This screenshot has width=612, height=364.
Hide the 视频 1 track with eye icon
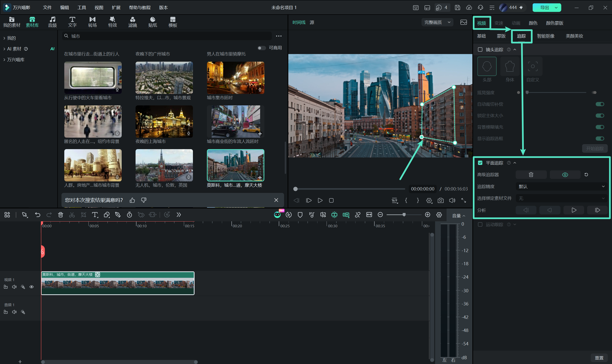click(32, 287)
